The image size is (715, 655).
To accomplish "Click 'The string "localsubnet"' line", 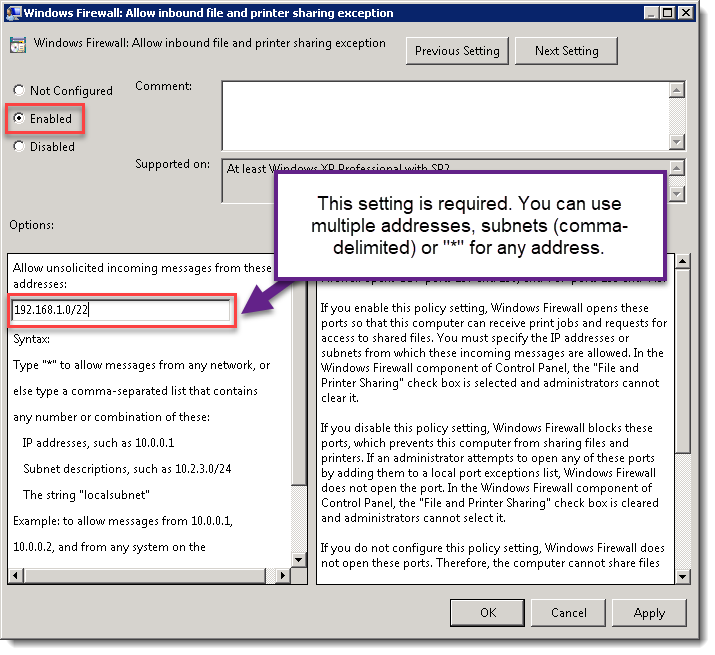I will pyautogui.click(x=86, y=495).
